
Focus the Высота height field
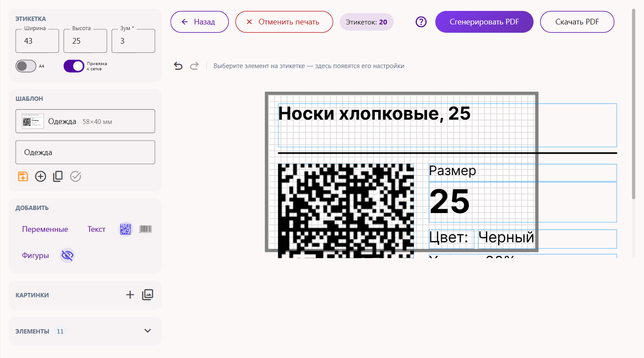[85, 41]
